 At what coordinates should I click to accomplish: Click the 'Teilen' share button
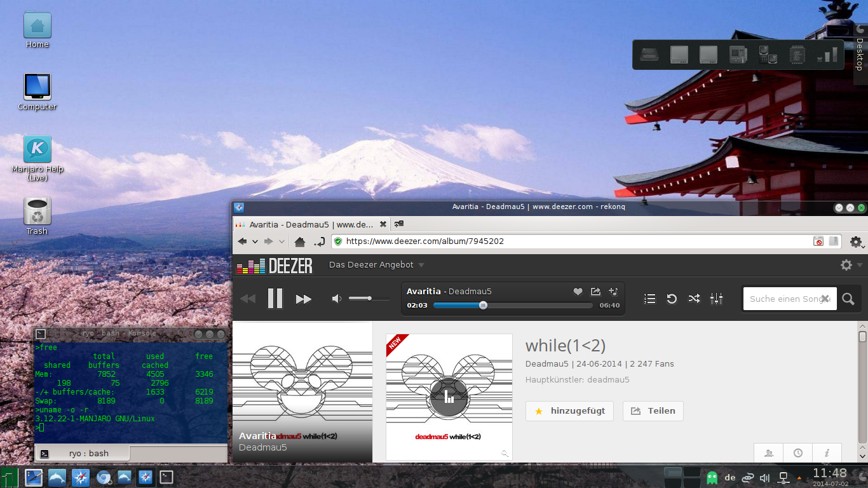pos(653,411)
